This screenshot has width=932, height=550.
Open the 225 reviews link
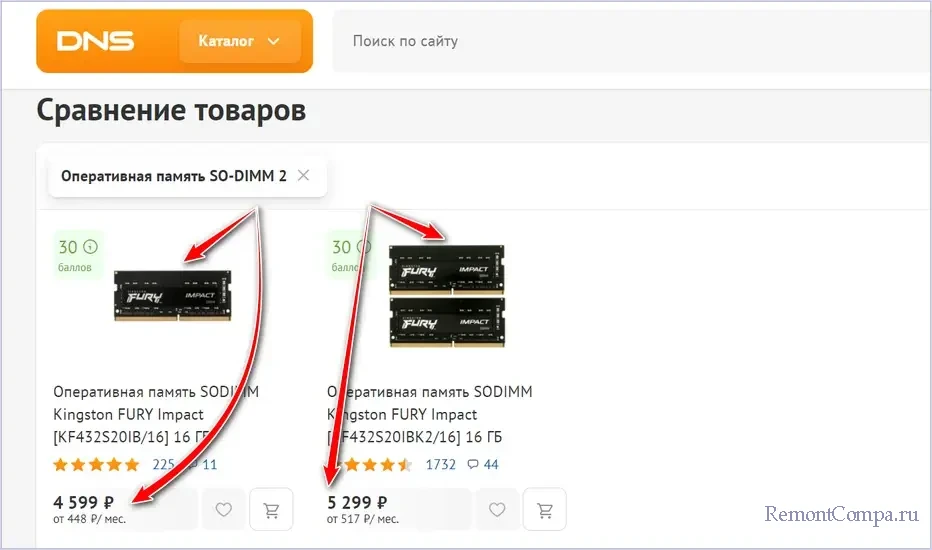tap(163, 464)
